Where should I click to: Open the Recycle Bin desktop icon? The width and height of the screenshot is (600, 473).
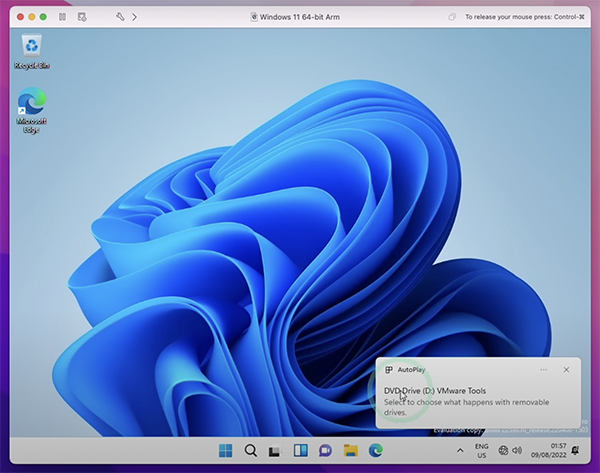click(x=32, y=52)
